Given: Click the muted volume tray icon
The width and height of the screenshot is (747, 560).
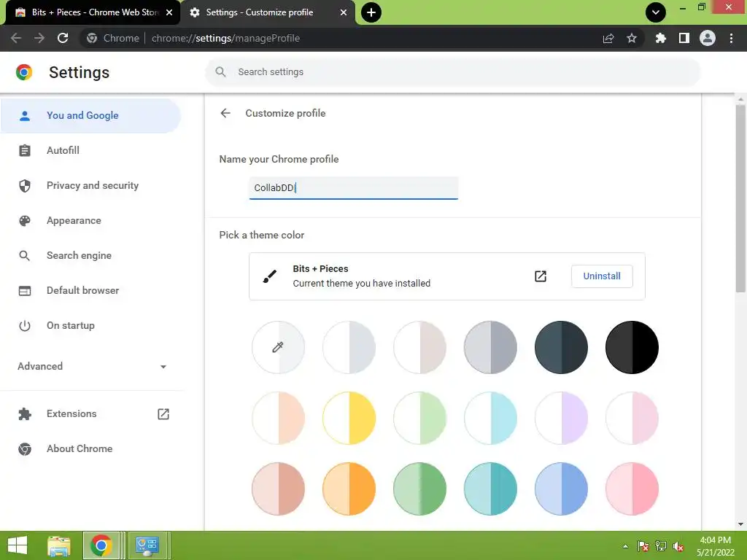Looking at the screenshot, I should pos(678,546).
